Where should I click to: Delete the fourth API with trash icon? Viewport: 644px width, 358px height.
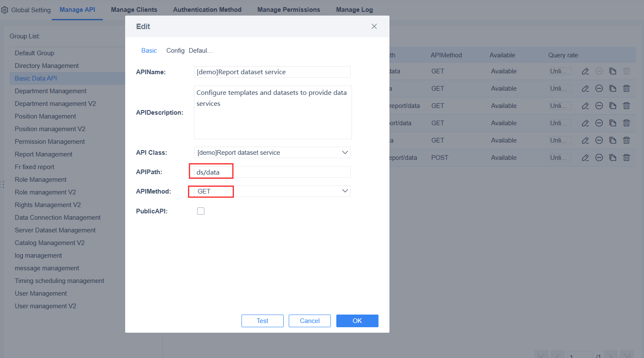(626, 123)
